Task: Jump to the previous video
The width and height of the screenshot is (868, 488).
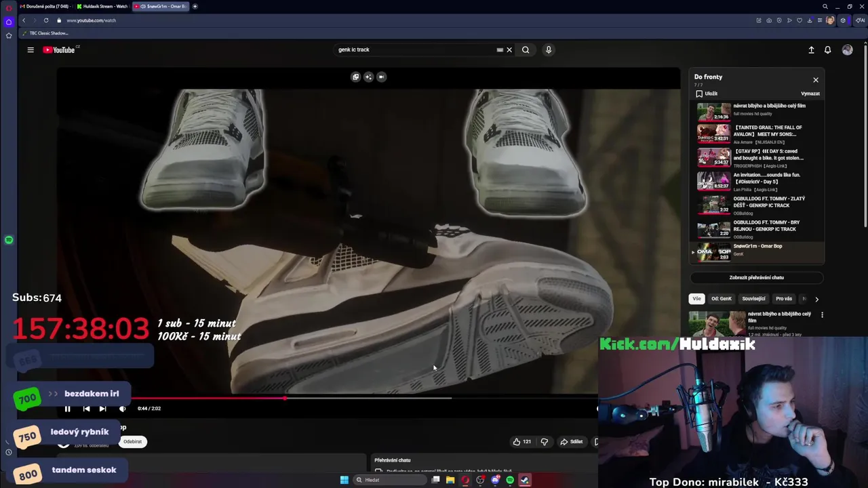Action: pyautogui.click(x=86, y=409)
